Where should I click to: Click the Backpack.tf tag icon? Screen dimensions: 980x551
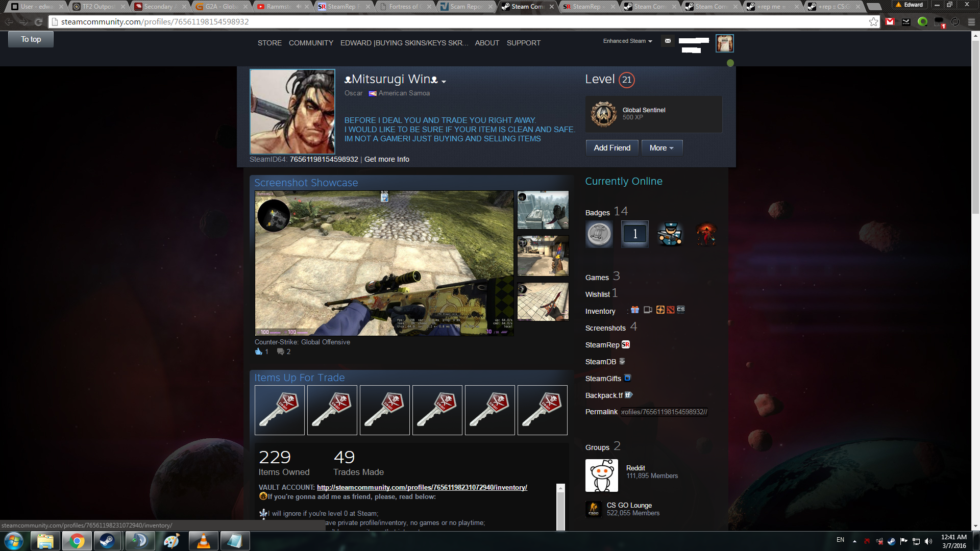point(628,395)
